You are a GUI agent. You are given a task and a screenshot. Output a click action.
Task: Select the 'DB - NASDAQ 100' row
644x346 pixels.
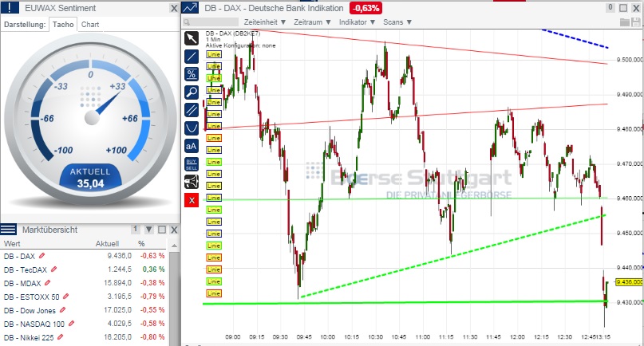point(85,324)
